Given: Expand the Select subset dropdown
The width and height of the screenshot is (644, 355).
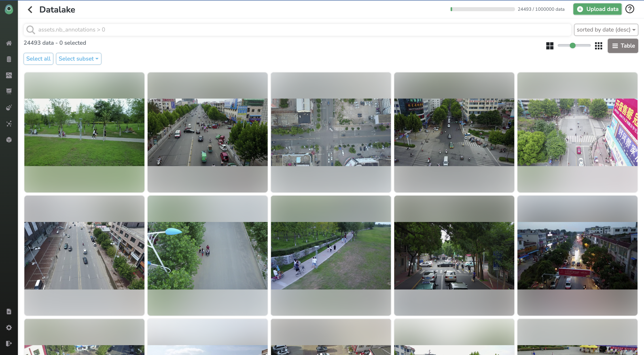Looking at the screenshot, I should click(x=78, y=59).
